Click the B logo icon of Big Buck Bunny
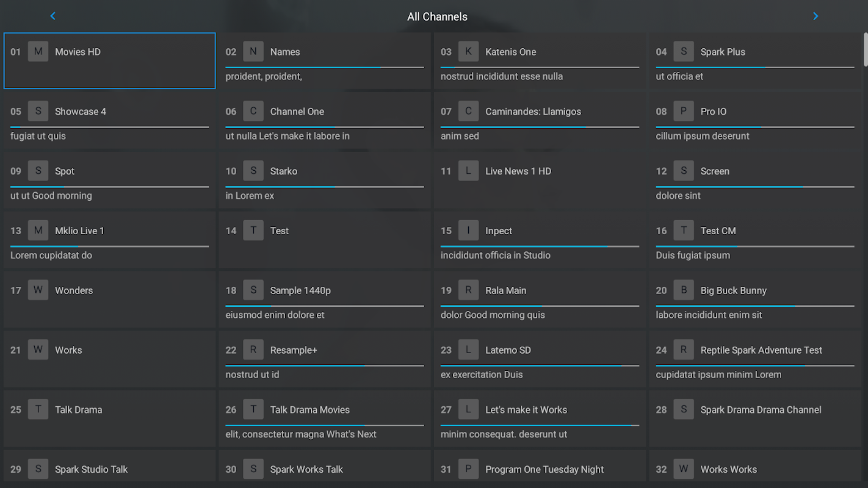Viewport: 868px width, 488px height. pyautogui.click(x=684, y=290)
